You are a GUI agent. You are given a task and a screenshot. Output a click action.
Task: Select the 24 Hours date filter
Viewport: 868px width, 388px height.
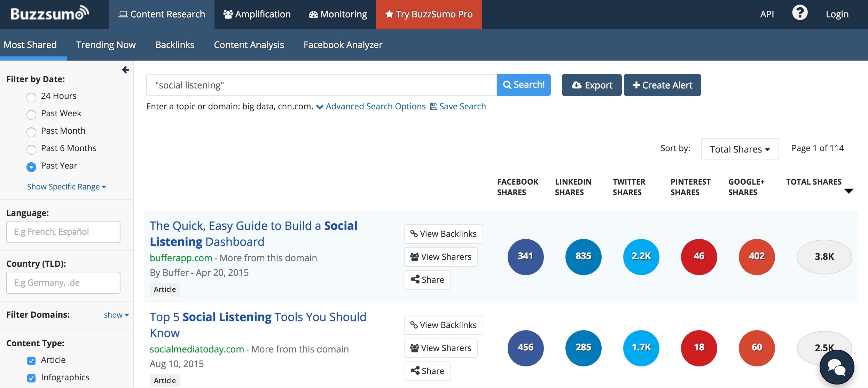click(31, 97)
